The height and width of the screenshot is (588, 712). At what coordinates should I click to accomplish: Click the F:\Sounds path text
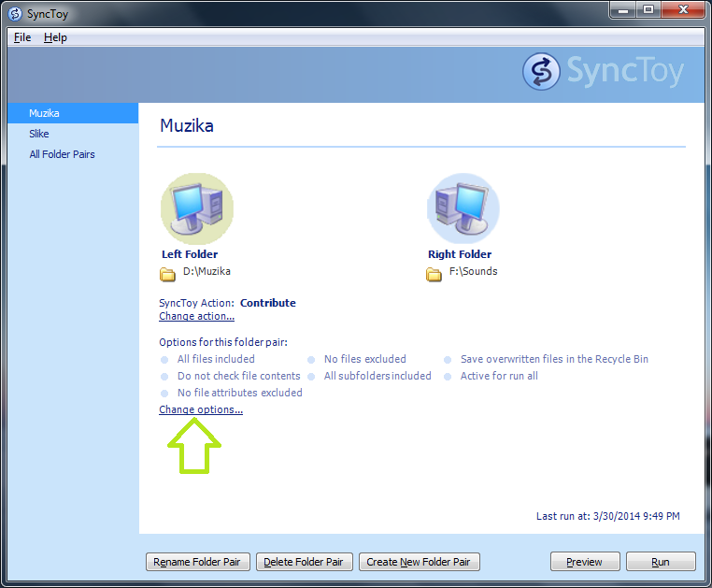point(473,271)
